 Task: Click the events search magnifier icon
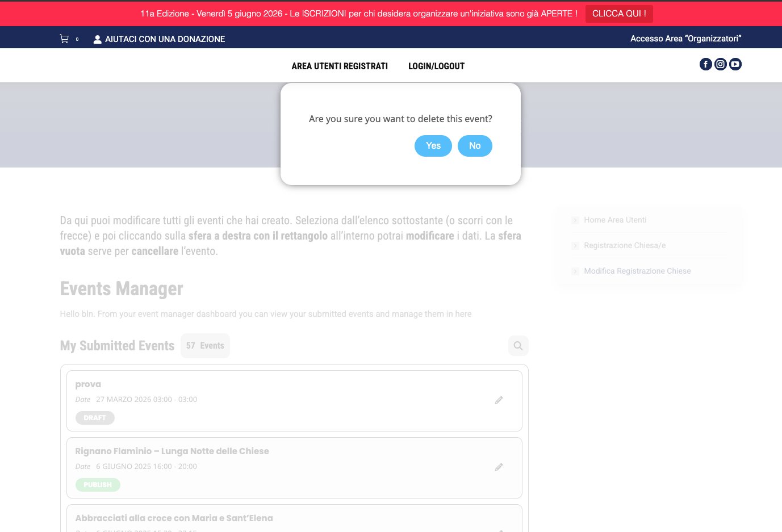point(518,346)
